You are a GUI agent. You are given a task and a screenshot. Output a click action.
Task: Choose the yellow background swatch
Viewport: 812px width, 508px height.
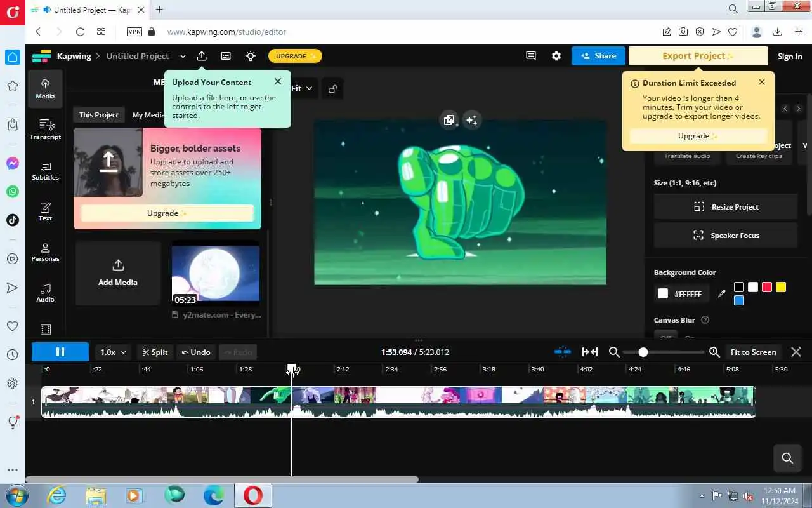pyautogui.click(x=781, y=287)
